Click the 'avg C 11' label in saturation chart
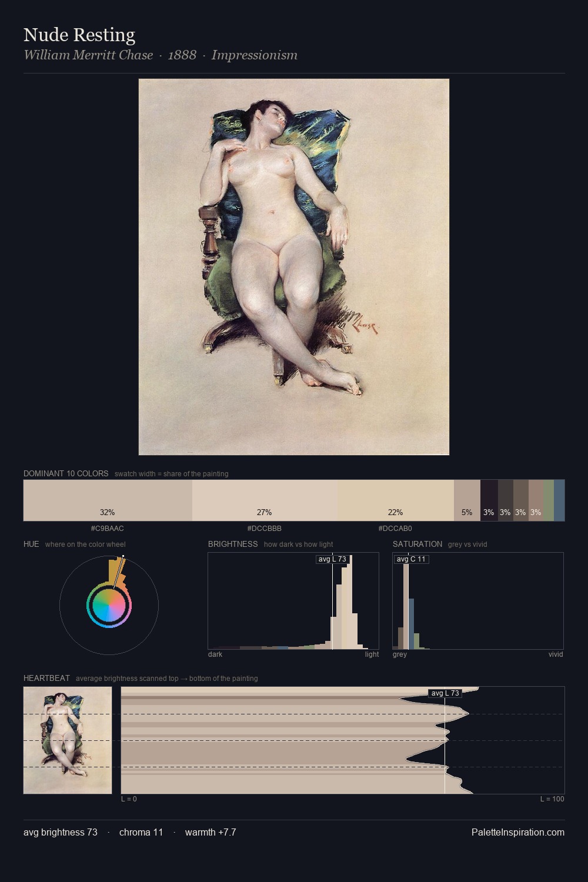The width and height of the screenshot is (588, 882). [411, 559]
